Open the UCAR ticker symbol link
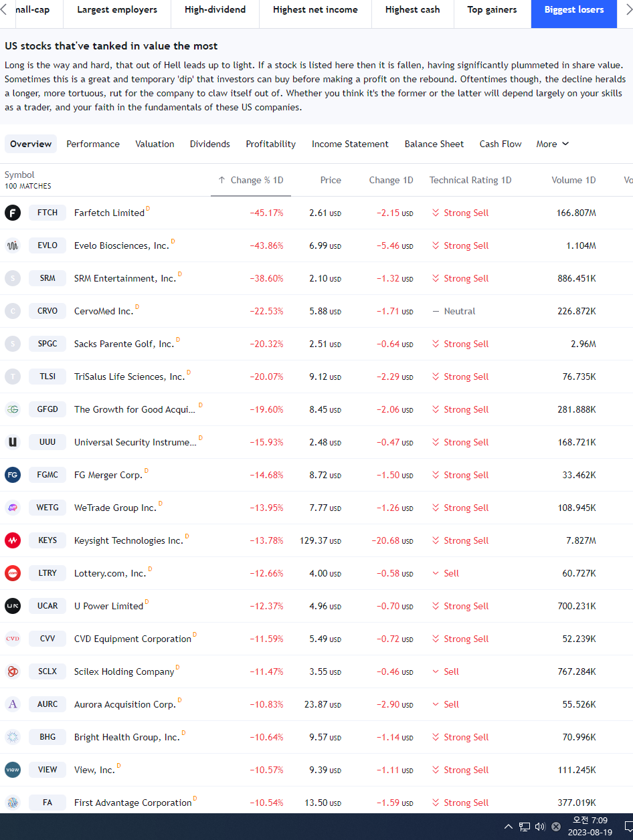This screenshot has height=840, width=633. [x=48, y=606]
